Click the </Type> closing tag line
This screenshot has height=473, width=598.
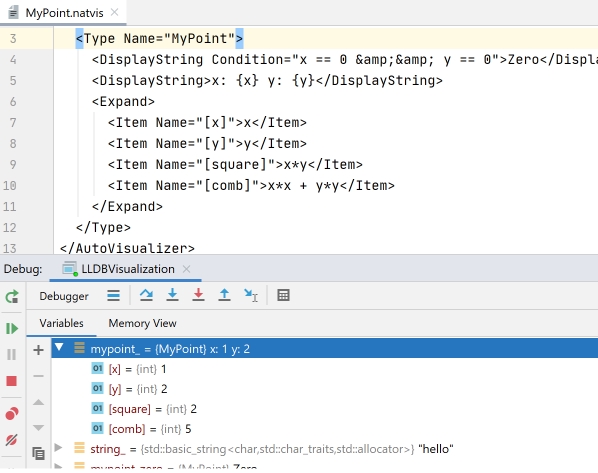tap(103, 228)
